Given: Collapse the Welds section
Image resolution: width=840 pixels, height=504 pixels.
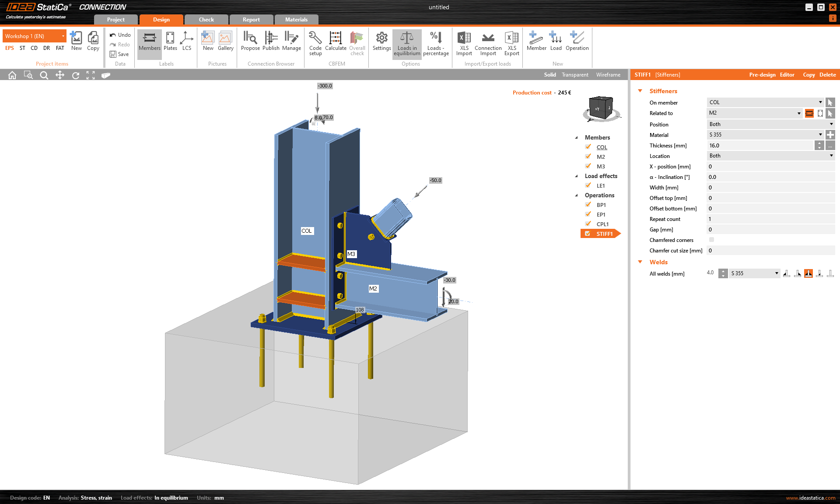Looking at the screenshot, I should pyautogui.click(x=640, y=262).
